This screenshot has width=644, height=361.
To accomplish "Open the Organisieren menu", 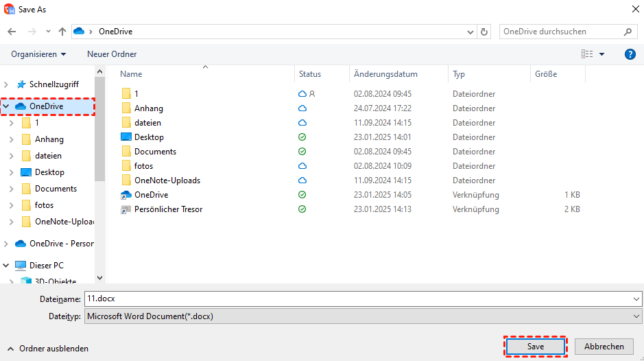I will [x=38, y=54].
